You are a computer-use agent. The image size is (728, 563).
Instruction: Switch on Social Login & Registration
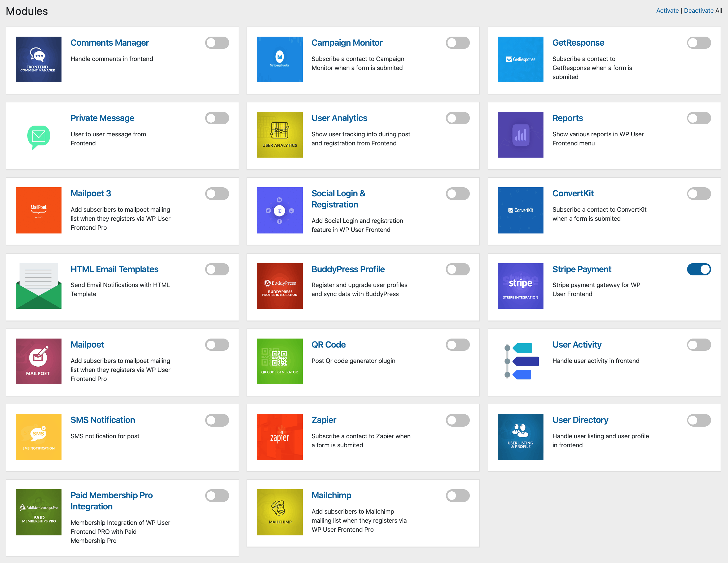point(458,194)
